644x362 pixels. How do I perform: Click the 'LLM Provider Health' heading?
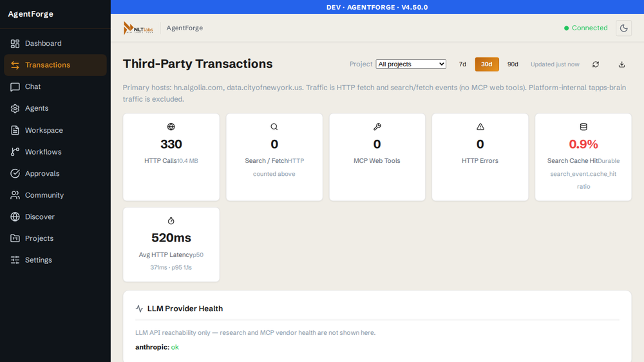point(185,309)
